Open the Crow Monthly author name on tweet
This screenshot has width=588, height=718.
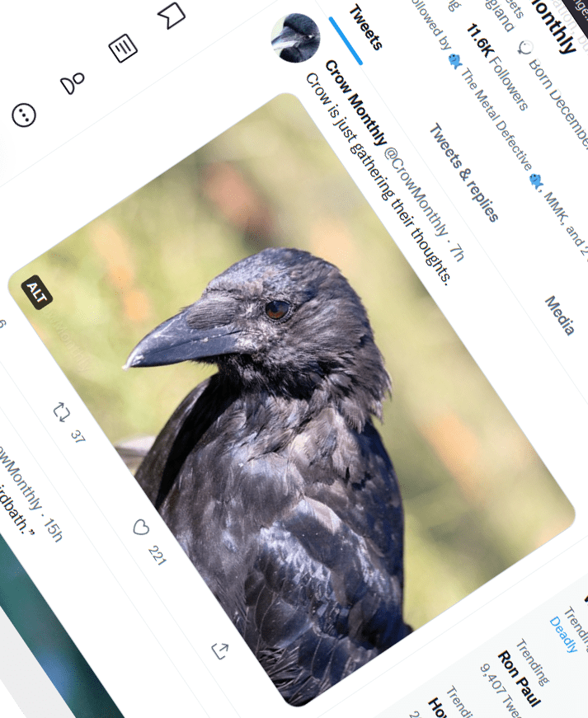[x=355, y=103]
